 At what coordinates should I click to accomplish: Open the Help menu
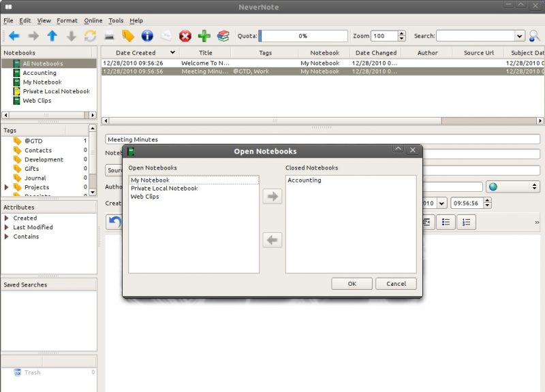tap(136, 20)
